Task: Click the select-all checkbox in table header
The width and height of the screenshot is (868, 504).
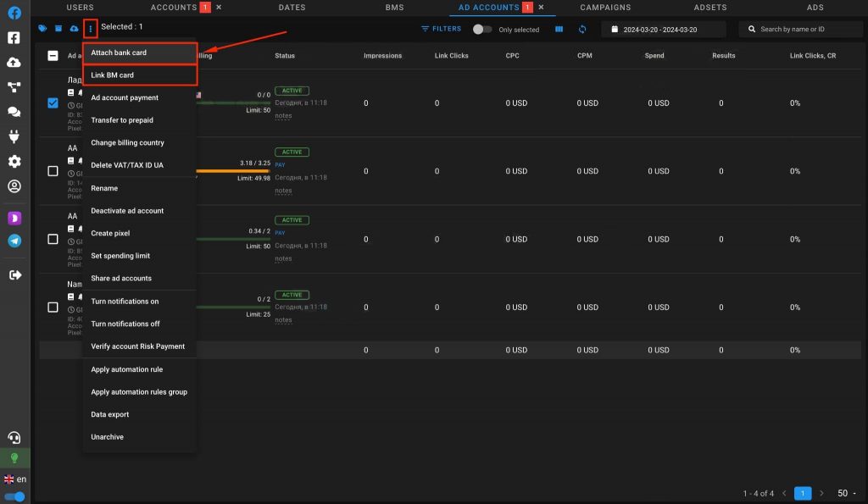Action: point(53,55)
